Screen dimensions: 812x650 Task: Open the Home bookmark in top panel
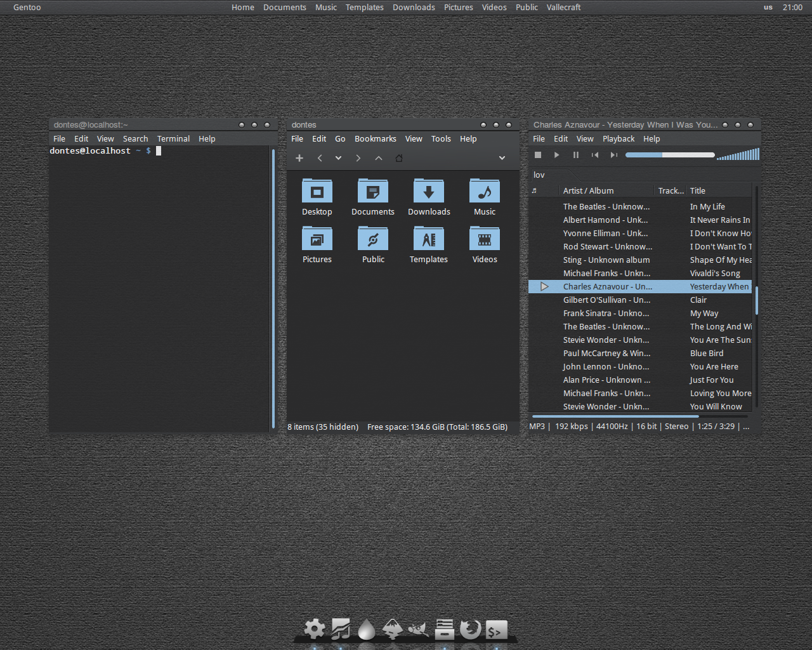click(243, 7)
